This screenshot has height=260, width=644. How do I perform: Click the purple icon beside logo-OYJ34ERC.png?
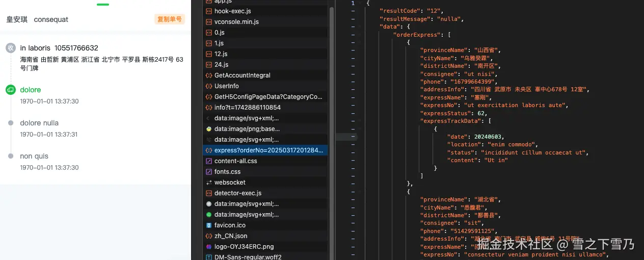tap(209, 246)
